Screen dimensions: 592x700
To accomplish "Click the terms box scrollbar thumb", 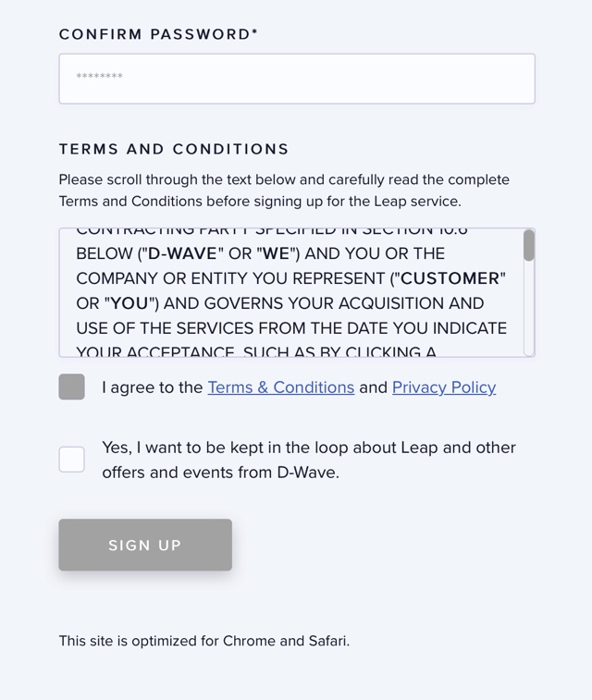I will pyautogui.click(x=529, y=245).
